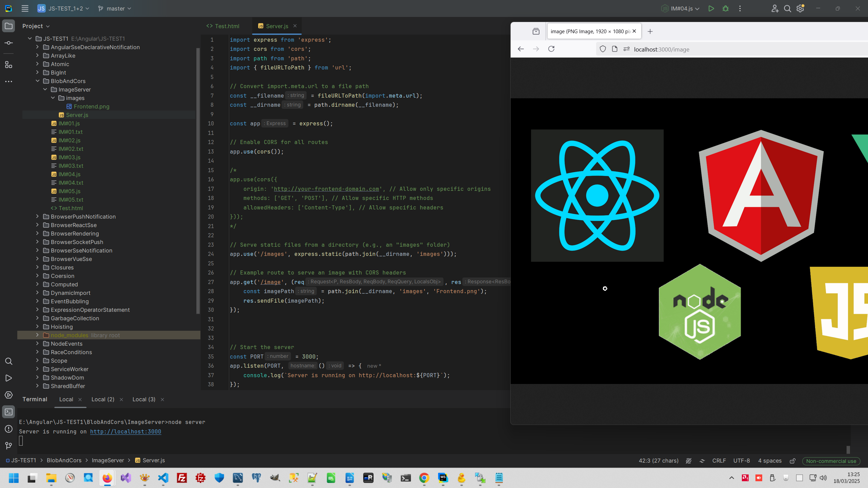The image size is (868, 488).
Task: Open the Problems tool window icon
Action: 9,429
